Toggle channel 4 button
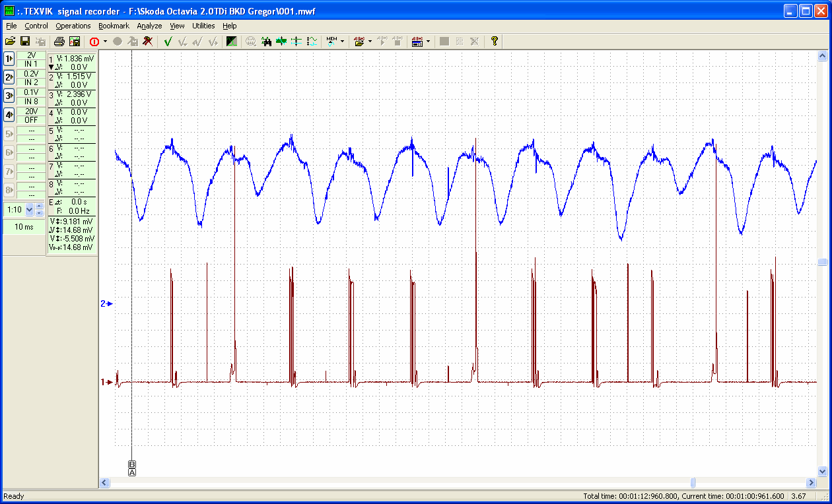 click(x=9, y=115)
